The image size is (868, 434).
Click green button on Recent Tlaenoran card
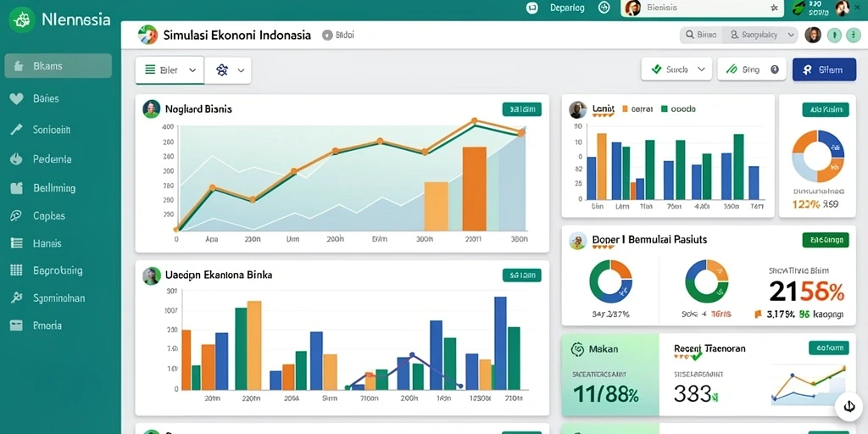coord(829,348)
